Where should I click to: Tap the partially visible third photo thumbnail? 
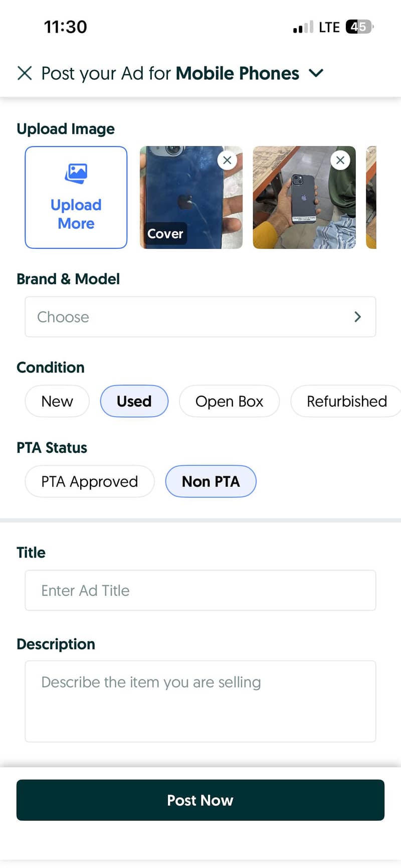[371, 197]
